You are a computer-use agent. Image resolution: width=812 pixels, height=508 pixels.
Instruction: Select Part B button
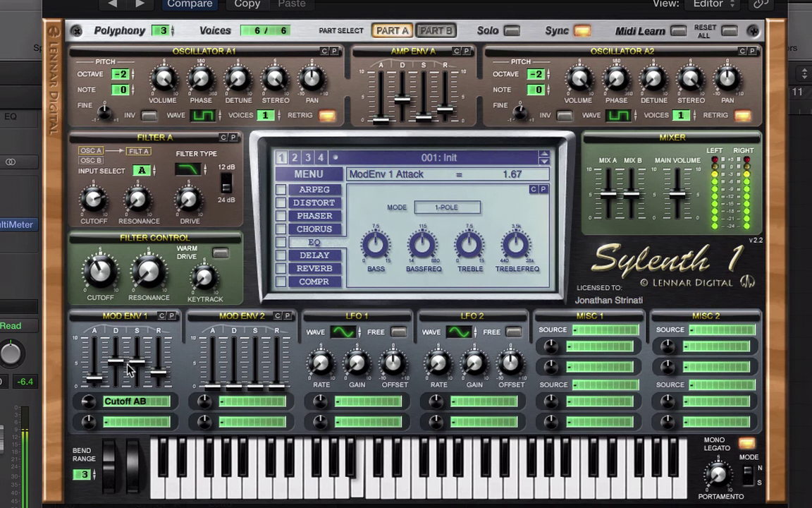click(x=436, y=30)
